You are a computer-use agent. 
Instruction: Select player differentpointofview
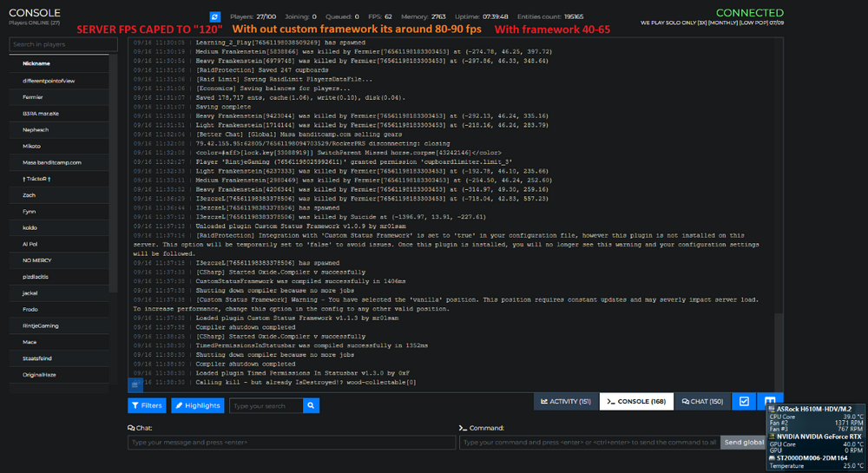coord(49,81)
